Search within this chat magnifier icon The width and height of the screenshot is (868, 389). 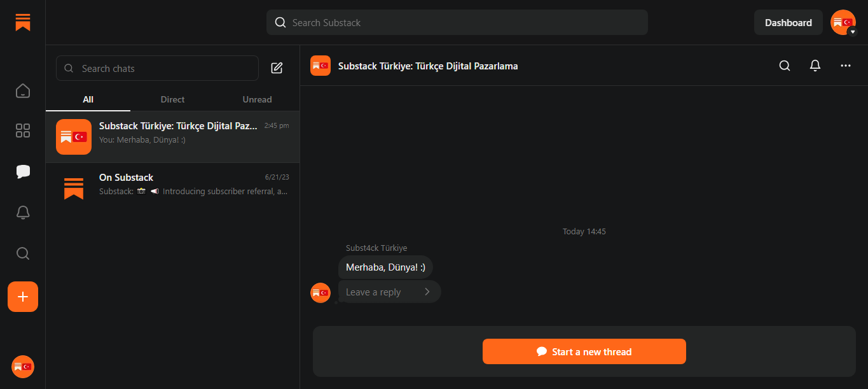785,66
